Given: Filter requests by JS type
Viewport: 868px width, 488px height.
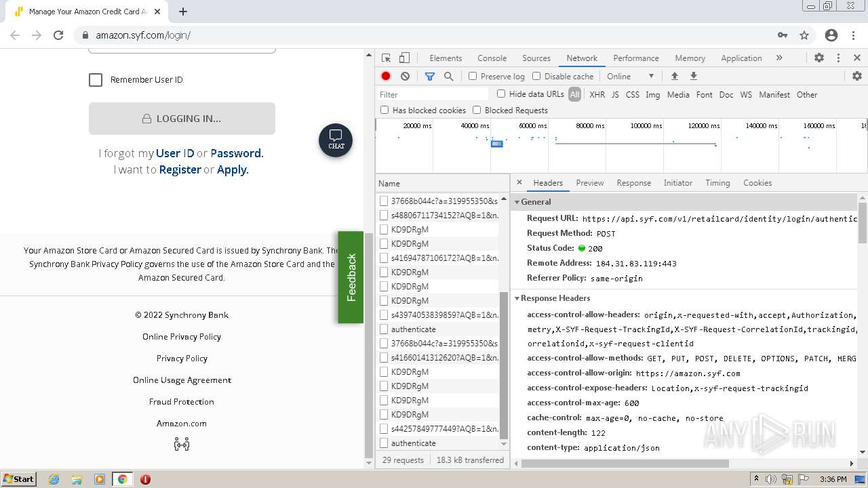Looking at the screenshot, I should [x=615, y=95].
